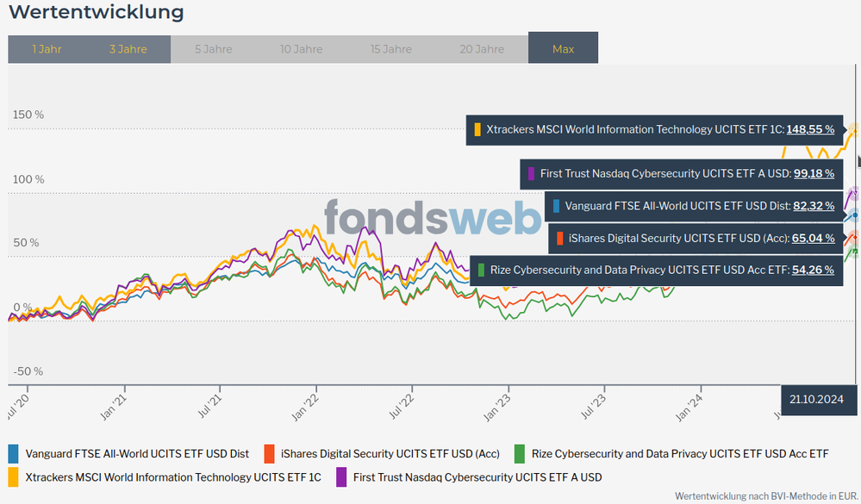Click the 15 Jahre tab
This screenshot has height=504, width=861.
coord(391,49)
